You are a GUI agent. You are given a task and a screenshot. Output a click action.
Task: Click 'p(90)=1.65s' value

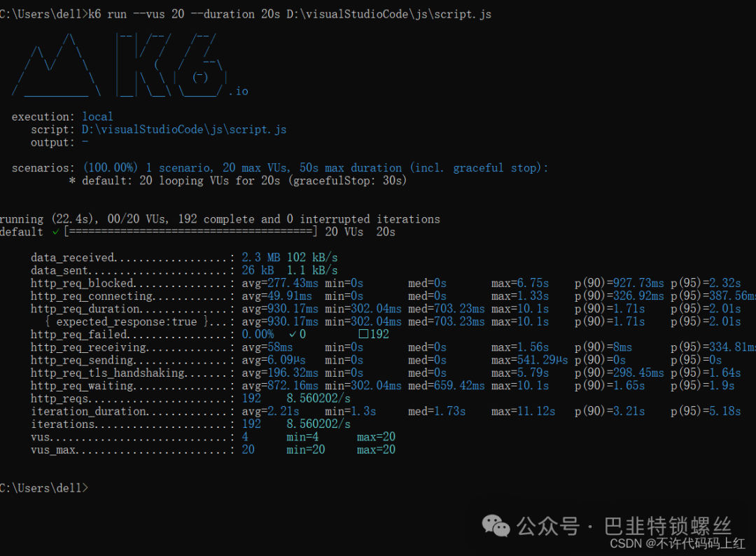610,386
